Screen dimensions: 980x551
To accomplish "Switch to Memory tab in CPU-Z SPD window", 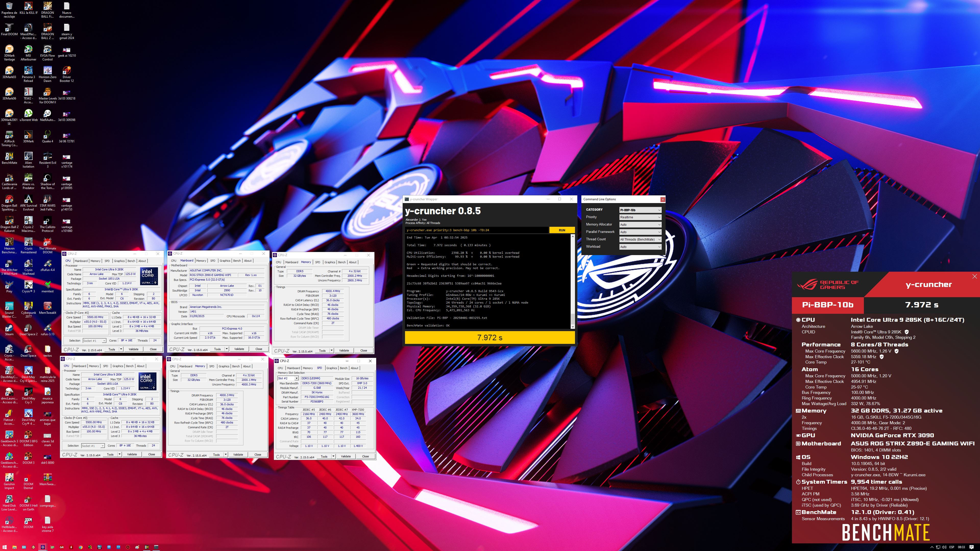I will coord(307,368).
